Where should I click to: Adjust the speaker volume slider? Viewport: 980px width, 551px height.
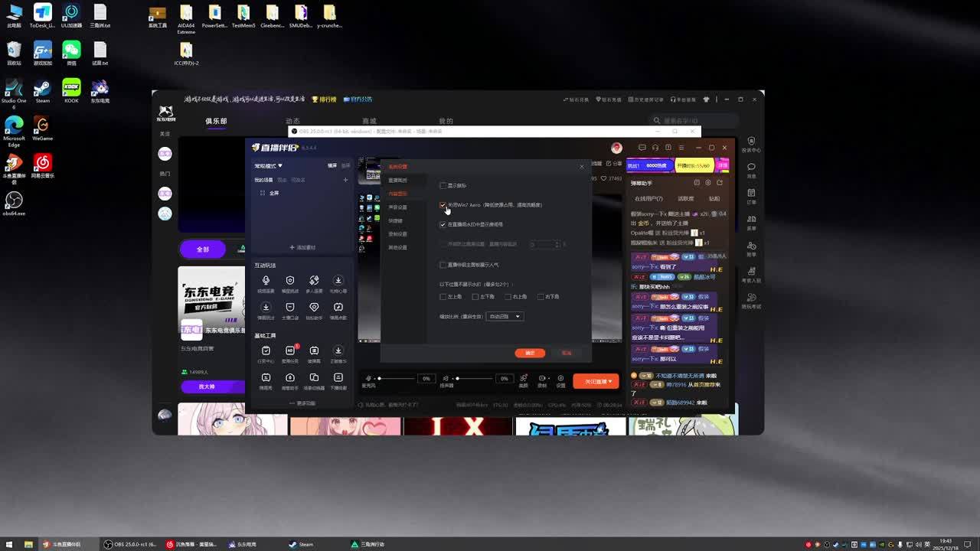click(x=475, y=379)
